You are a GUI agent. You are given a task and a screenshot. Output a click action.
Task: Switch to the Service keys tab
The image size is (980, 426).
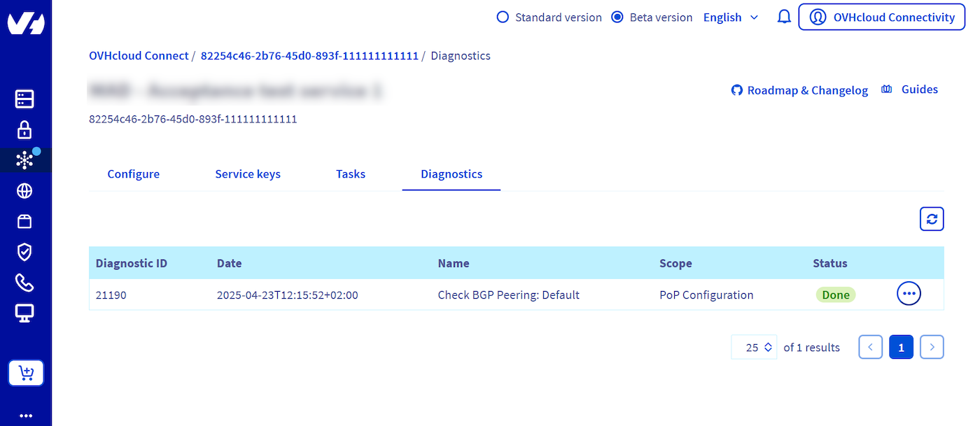[x=248, y=174]
